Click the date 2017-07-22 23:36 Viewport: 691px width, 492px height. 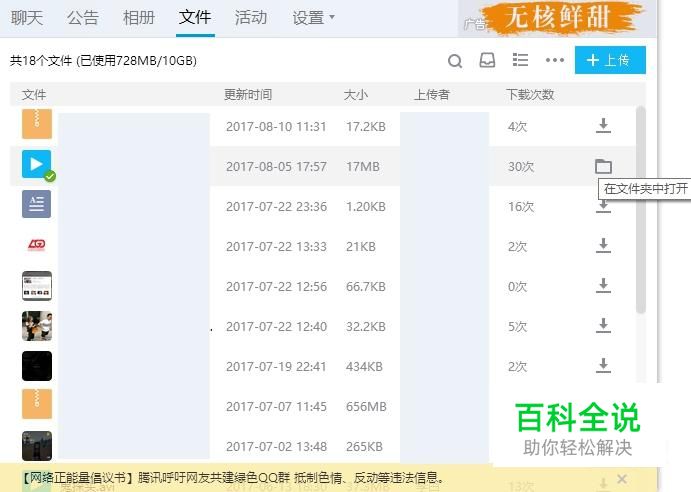pyautogui.click(x=276, y=207)
